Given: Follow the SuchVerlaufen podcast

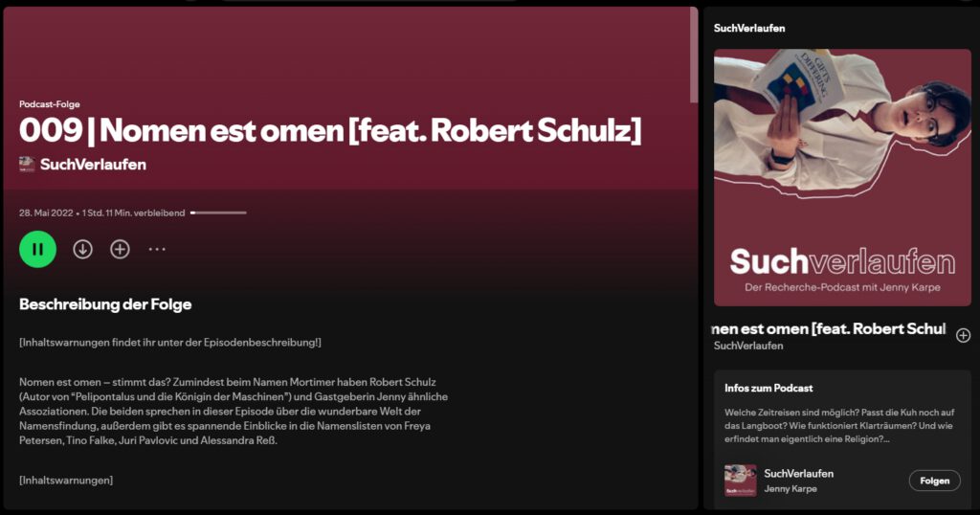Looking at the screenshot, I should point(934,481).
